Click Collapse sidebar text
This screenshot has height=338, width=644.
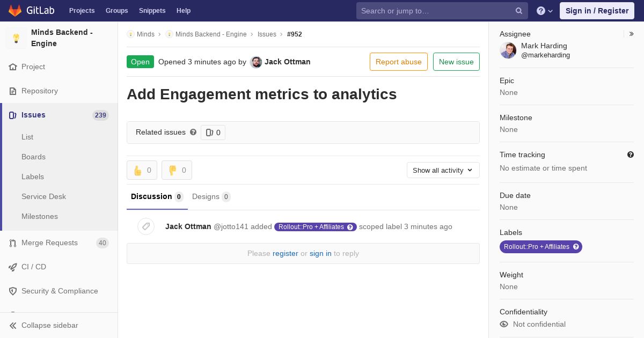(50, 326)
